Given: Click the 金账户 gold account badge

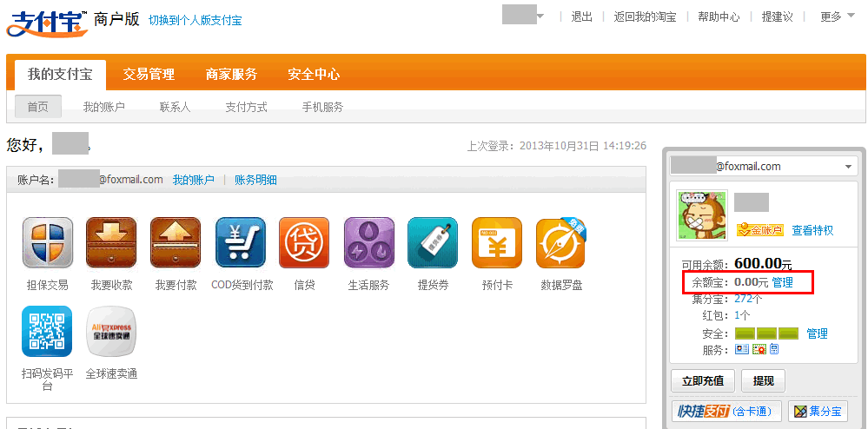Looking at the screenshot, I should click(760, 230).
